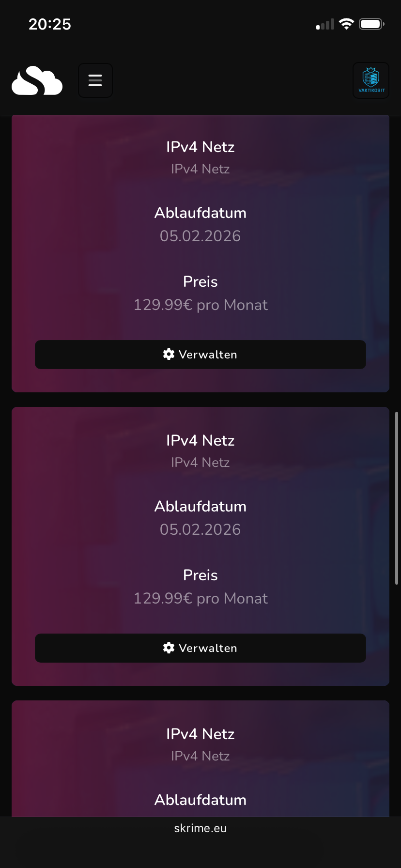Tap the Wi-Fi indicator in the status bar
Screen dimensions: 401x868
click(x=347, y=24)
